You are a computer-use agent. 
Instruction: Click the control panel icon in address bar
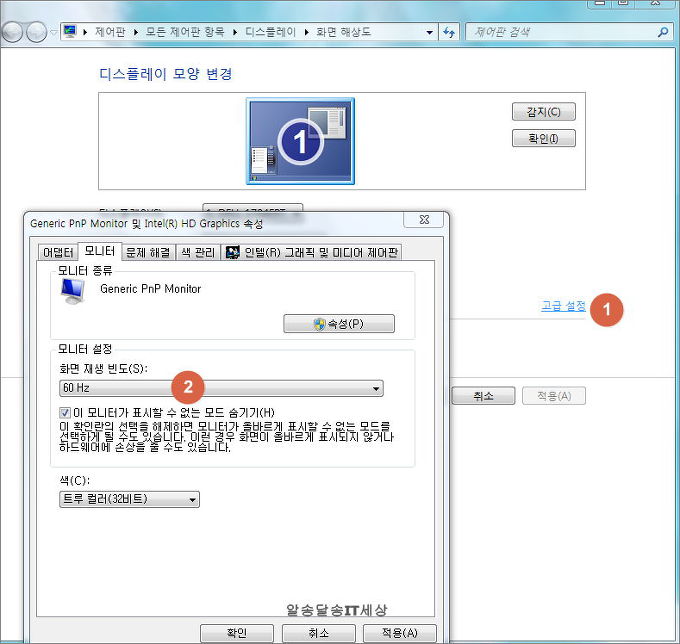(x=70, y=32)
